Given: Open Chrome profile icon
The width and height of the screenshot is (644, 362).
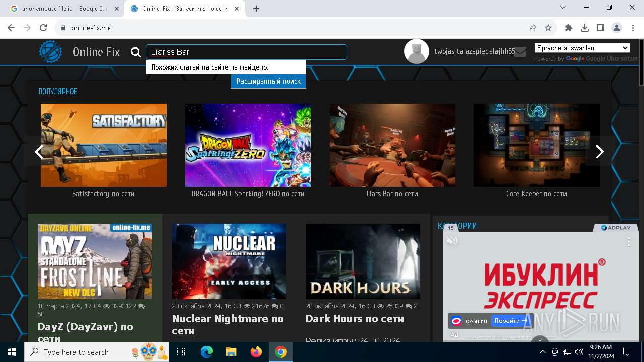Looking at the screenshot, I should tap(617, 28).
